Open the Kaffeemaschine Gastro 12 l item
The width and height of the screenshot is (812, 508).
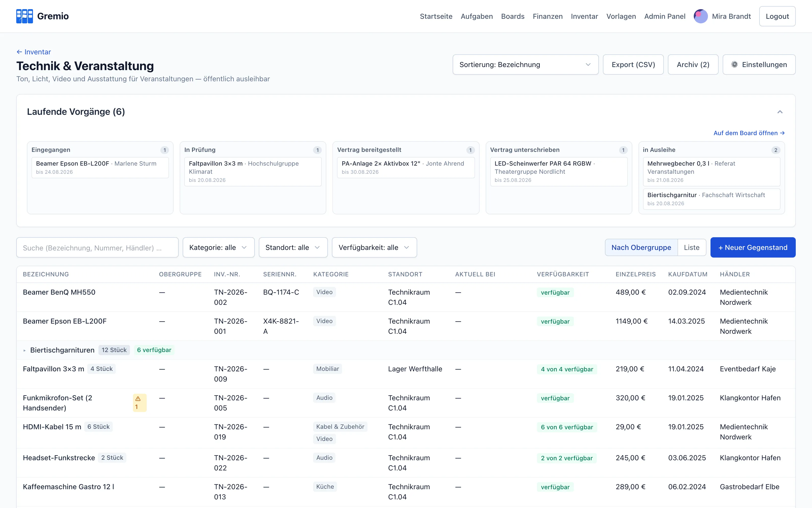point(69,486)
